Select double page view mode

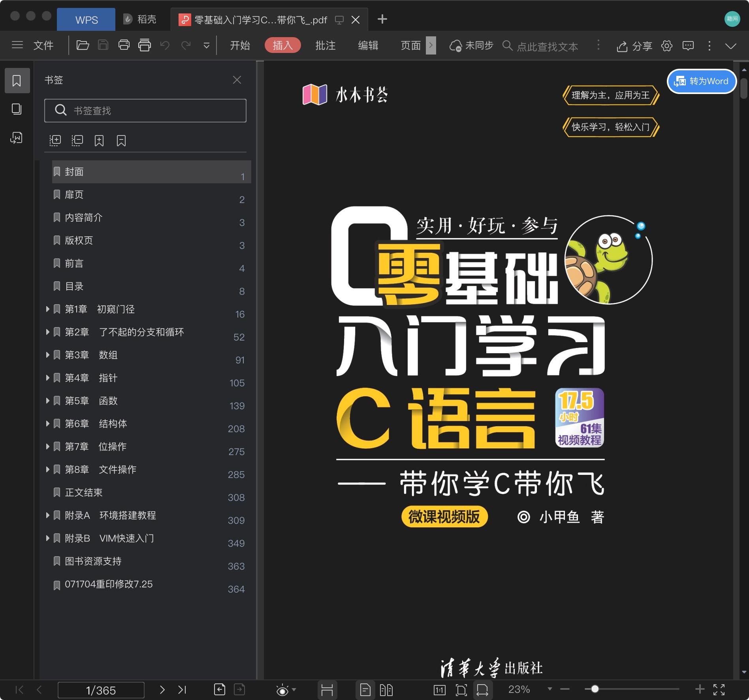[x=386, y=690]
